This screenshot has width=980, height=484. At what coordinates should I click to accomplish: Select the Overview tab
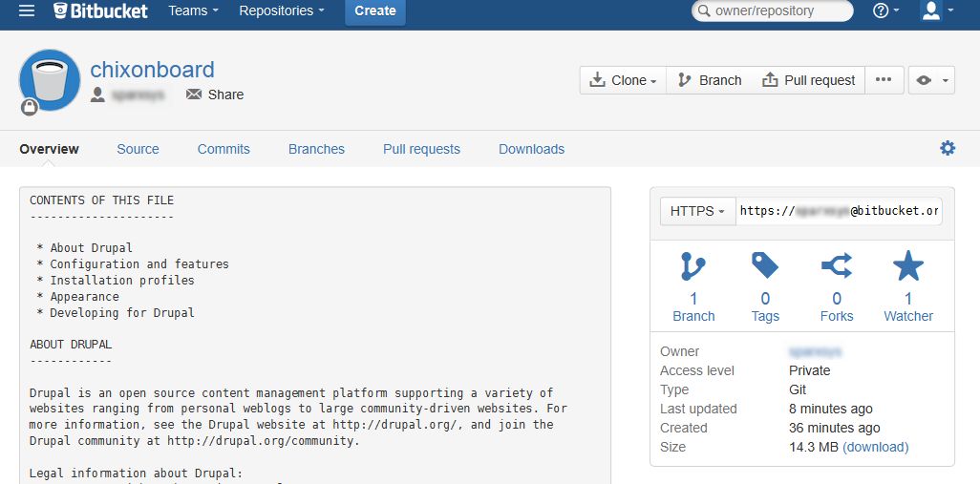50,149
